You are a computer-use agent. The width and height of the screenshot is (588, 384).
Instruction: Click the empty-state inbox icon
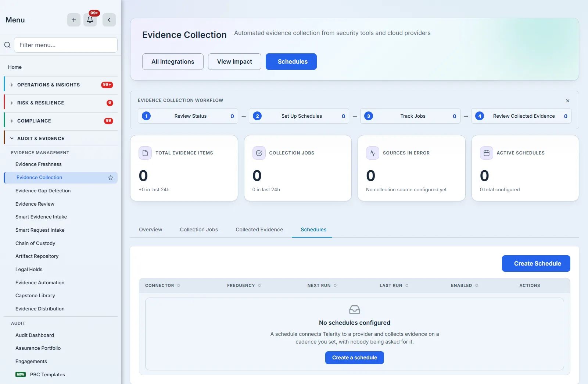pos(355,310)
